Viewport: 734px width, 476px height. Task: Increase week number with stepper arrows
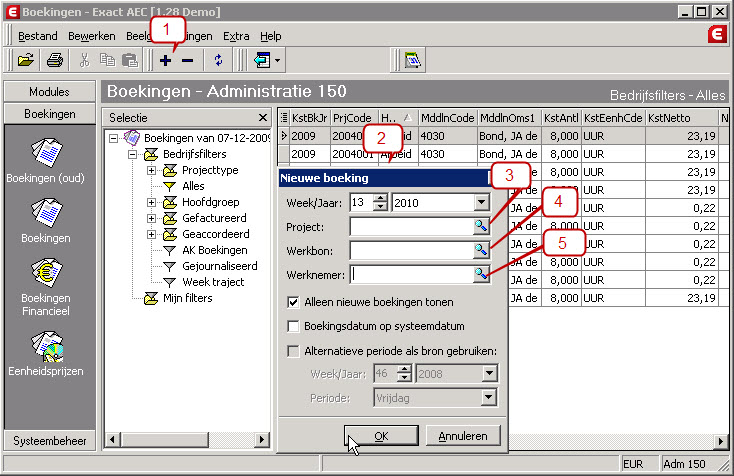point(381,198)
